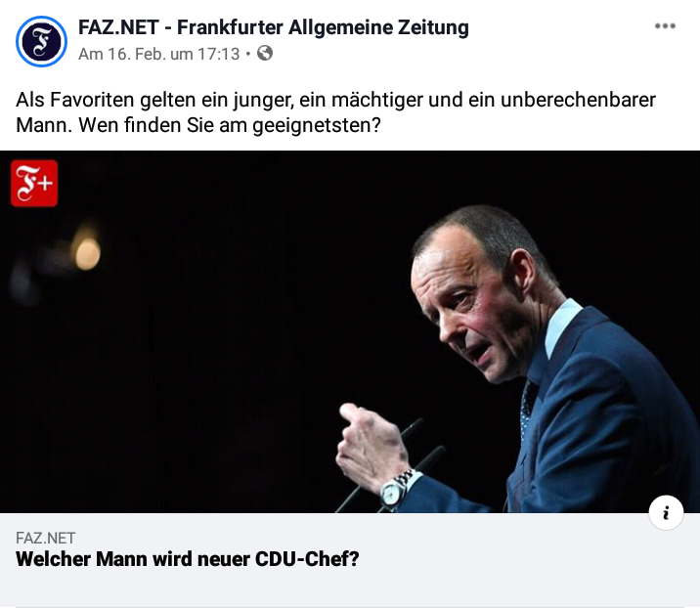Image resolution: width=700 pixels, height=608 pixels.
Task: Click the blurred stage light in photo
Action: click(88, 253)
